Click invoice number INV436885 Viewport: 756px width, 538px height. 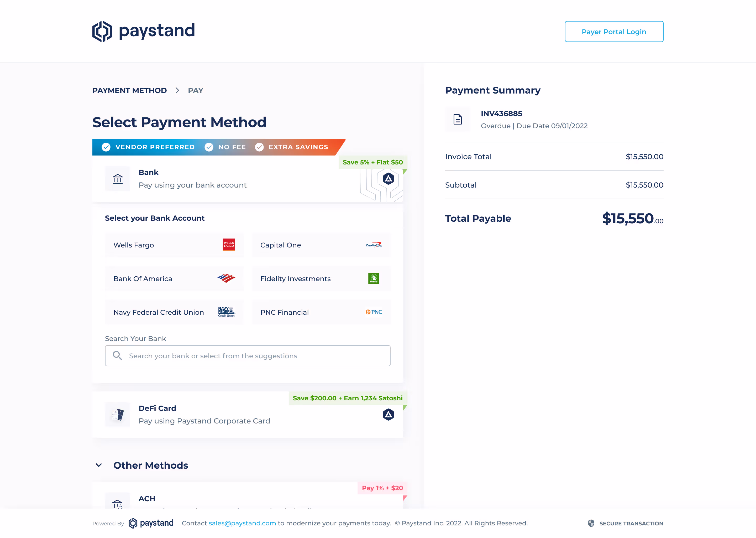pos(501,114)
